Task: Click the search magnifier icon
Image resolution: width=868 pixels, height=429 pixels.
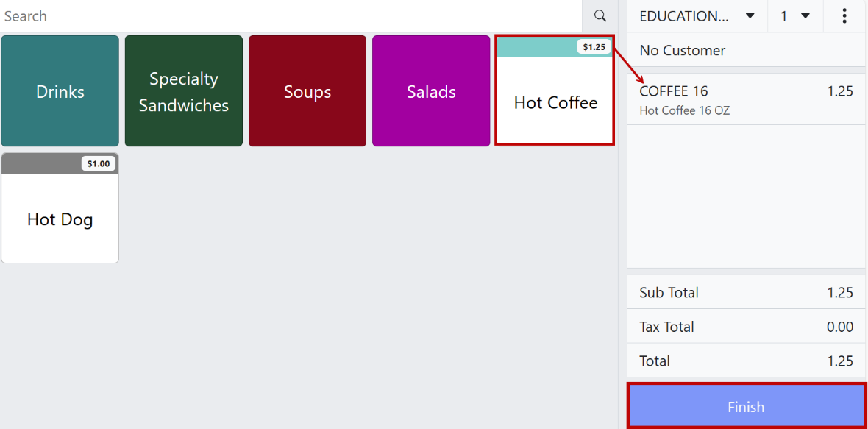Action: pyautogui.click(x=600, y=15)
